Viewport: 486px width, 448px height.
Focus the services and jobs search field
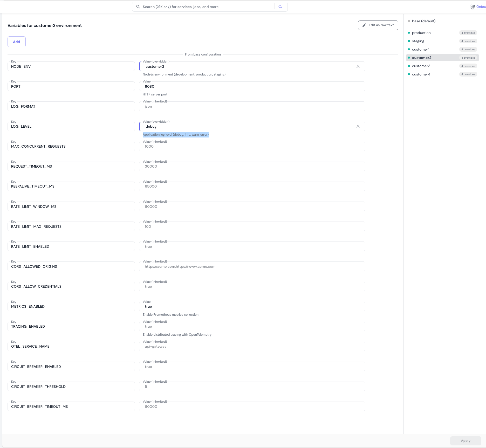[x=202, y=6]
